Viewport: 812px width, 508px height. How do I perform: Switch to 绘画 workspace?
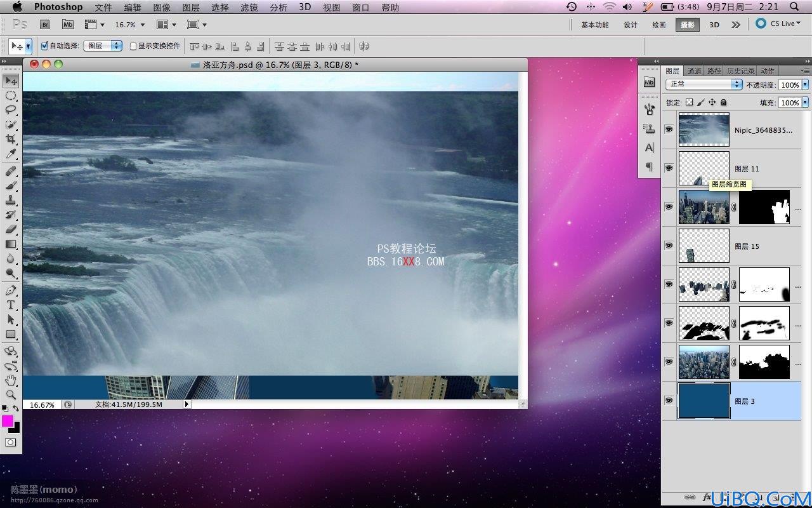pyautogui.click(x=659, y=25)
